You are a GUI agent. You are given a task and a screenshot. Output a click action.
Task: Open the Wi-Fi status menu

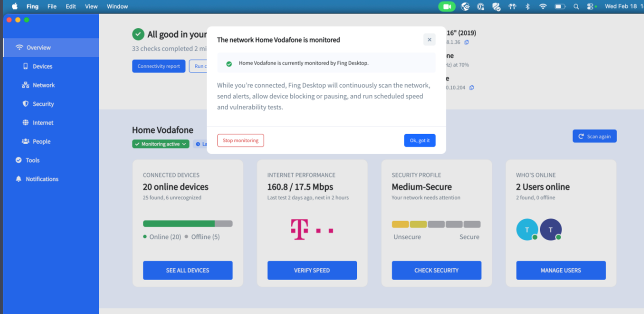(x=542, y=6)
